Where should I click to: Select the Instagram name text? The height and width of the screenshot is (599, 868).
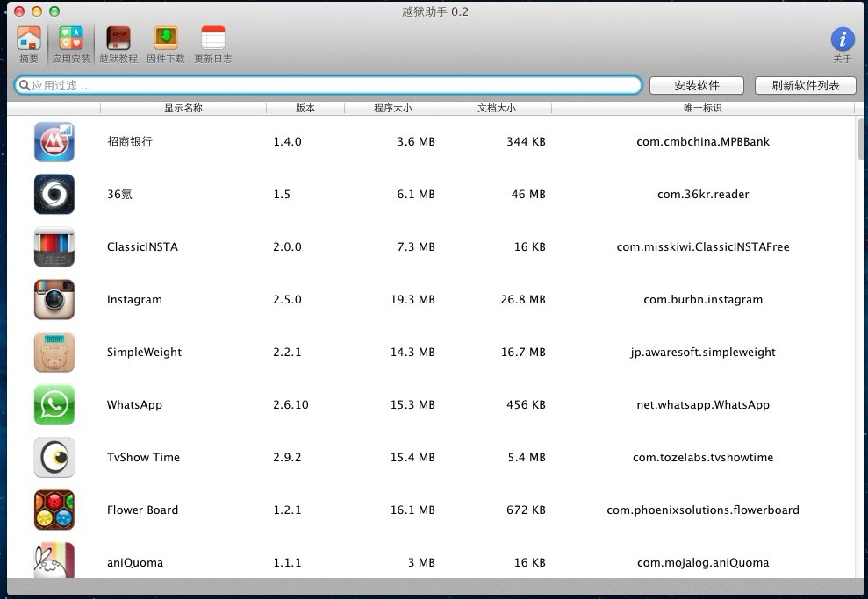134,299
